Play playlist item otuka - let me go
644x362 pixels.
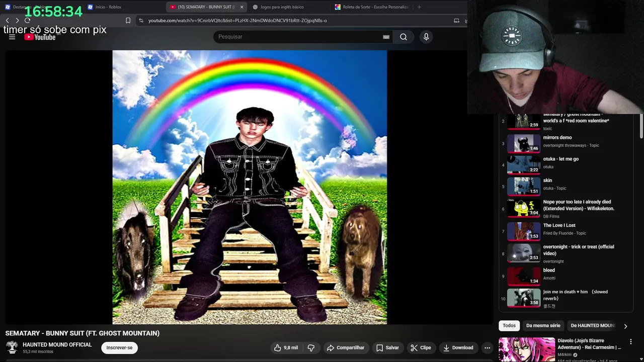[566, 165]
